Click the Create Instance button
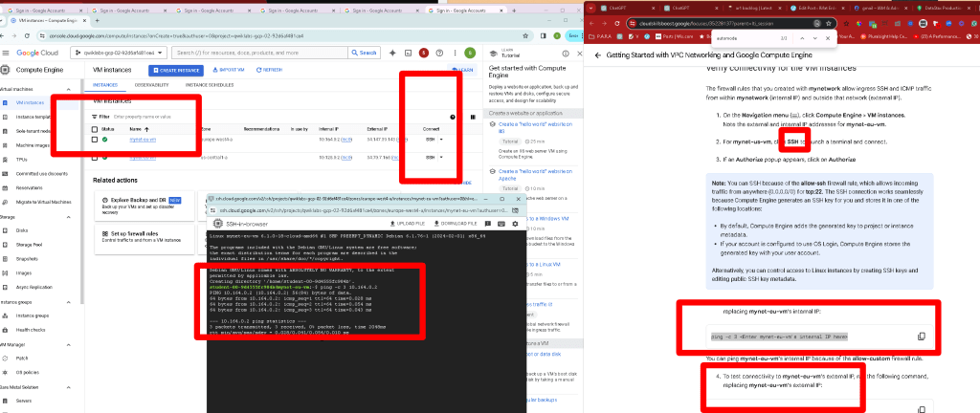The width and height of the screenshot is (980, 413). 176,71
